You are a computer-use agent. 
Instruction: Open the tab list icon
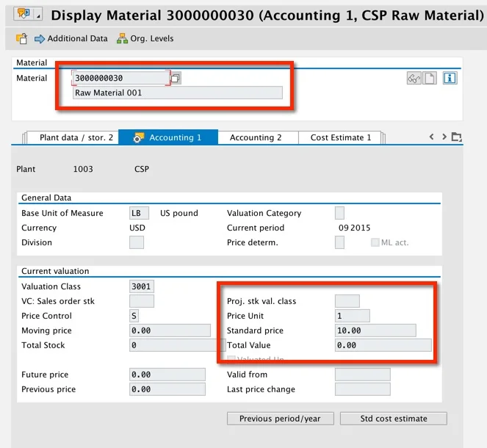click(456, 137)
